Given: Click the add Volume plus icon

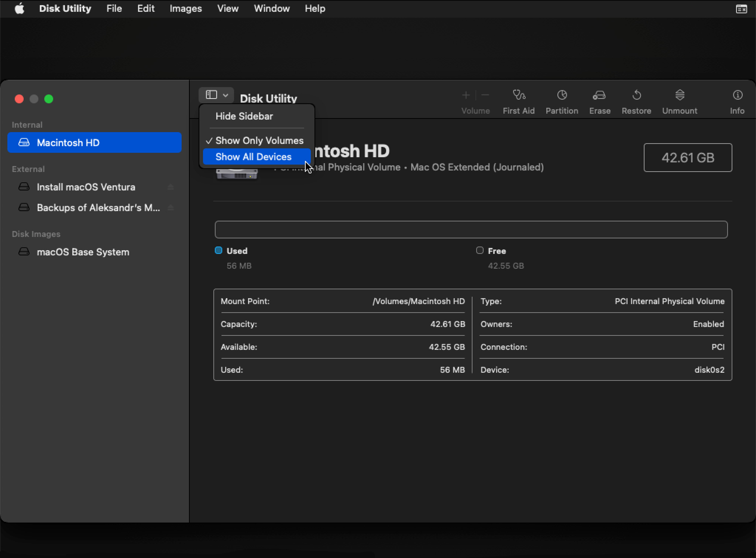Looking at the screenshot, I should tap(466, 95).
